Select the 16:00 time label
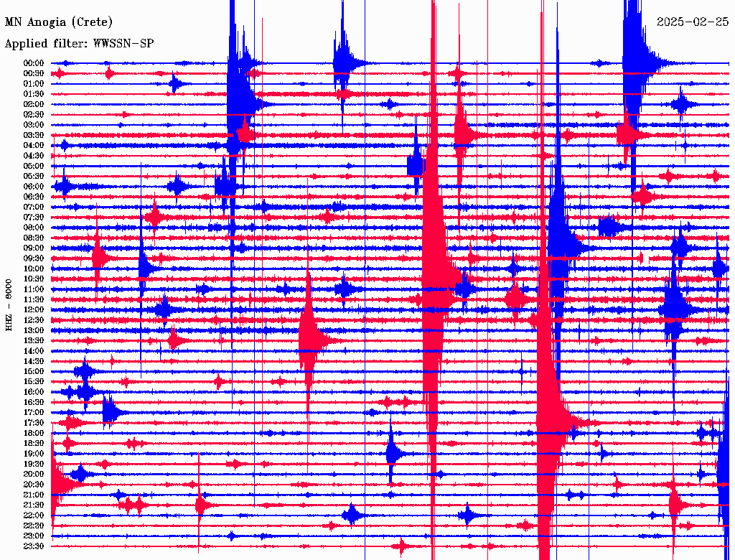The width and height of the screenshot is (735, 560). click(x=33, y=392)
